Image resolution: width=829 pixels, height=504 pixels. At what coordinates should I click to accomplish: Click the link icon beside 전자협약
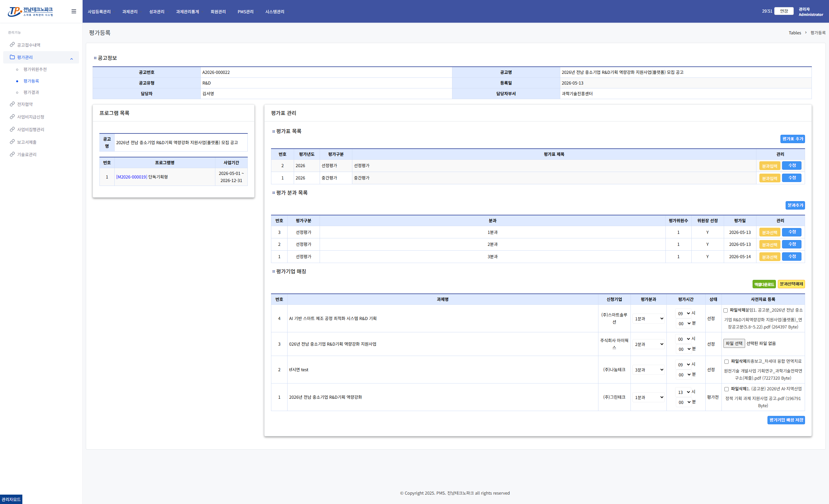(x=12, y=104)
